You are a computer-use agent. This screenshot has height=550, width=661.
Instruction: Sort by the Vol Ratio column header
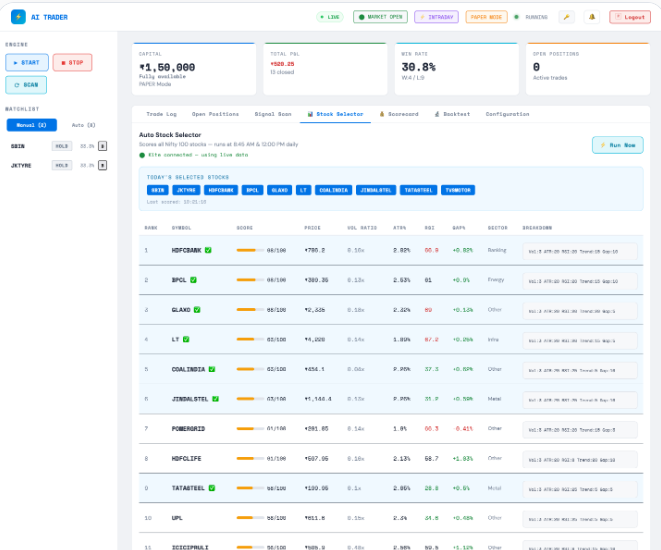click(x=362, y=228)
